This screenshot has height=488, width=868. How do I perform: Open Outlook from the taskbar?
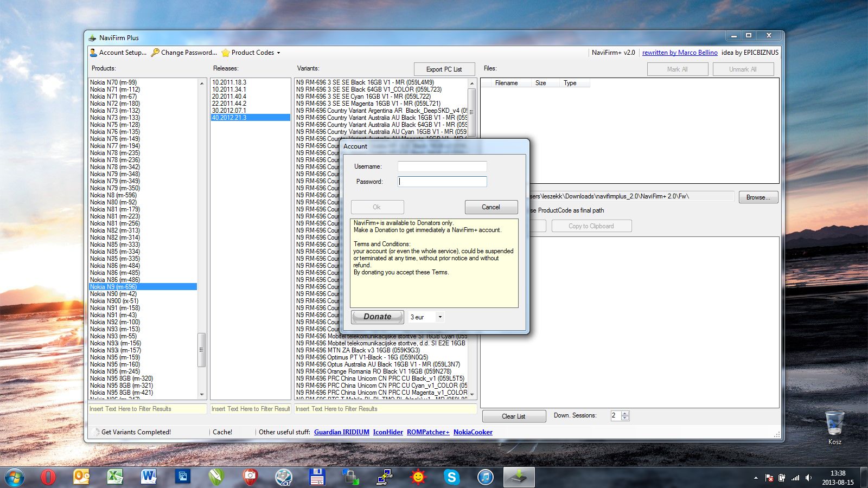(x=82, y=477)
